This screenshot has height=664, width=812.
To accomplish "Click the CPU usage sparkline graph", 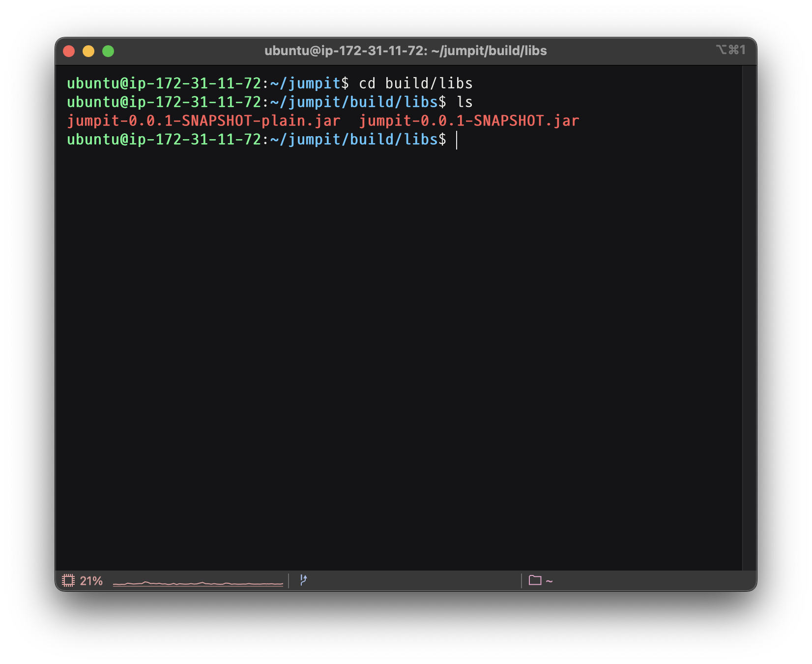I will tap(198, 583).
